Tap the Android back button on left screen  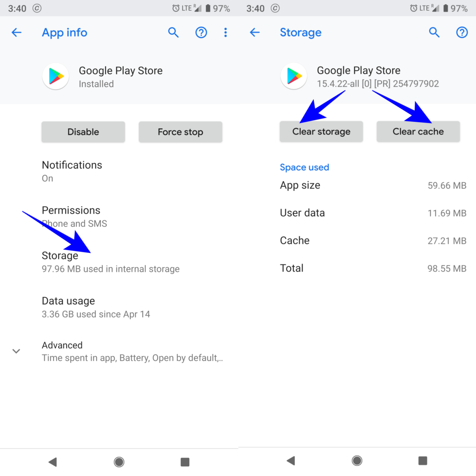[53, 462]
